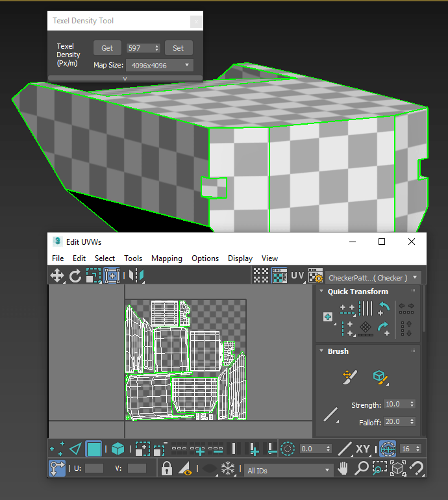Select the Move Selected Subobjects tool
This screenshot has width=448, height=500.
click(57, 275)
